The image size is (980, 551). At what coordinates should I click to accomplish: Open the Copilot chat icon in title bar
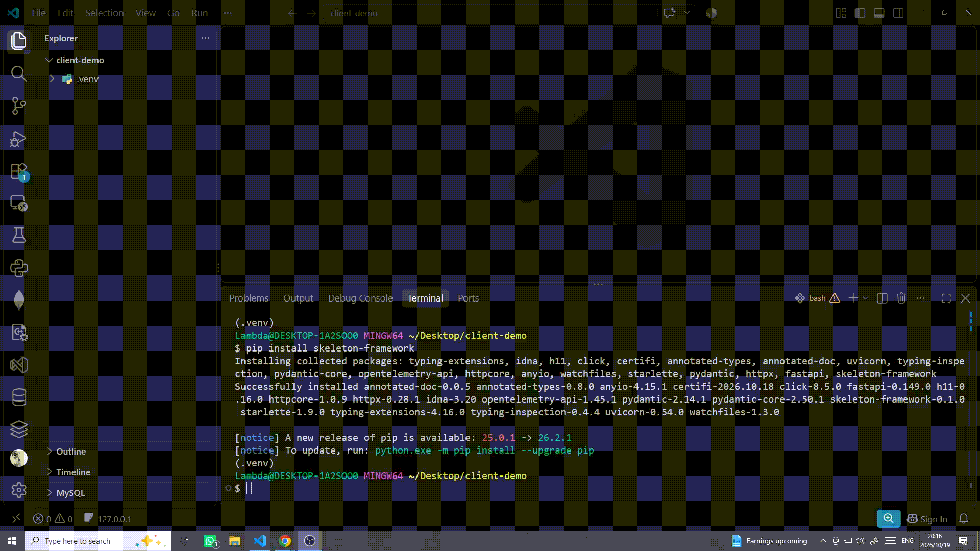click(x=669, y=13)
